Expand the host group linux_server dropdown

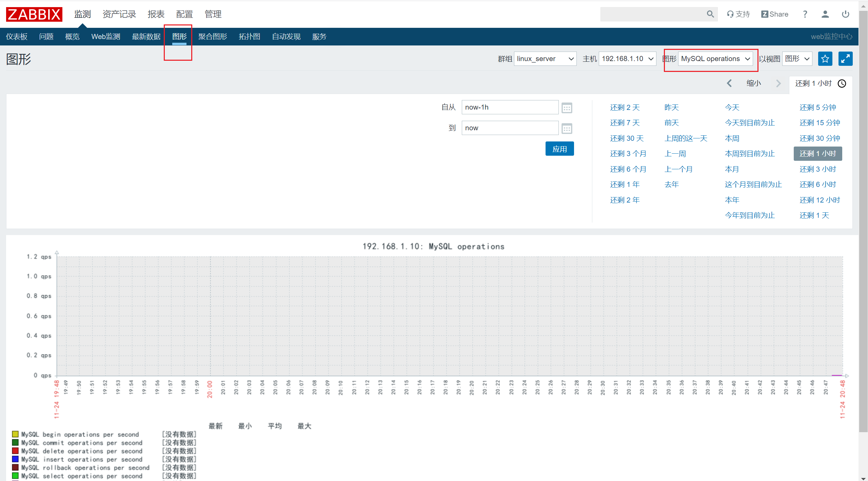[545, 59]
